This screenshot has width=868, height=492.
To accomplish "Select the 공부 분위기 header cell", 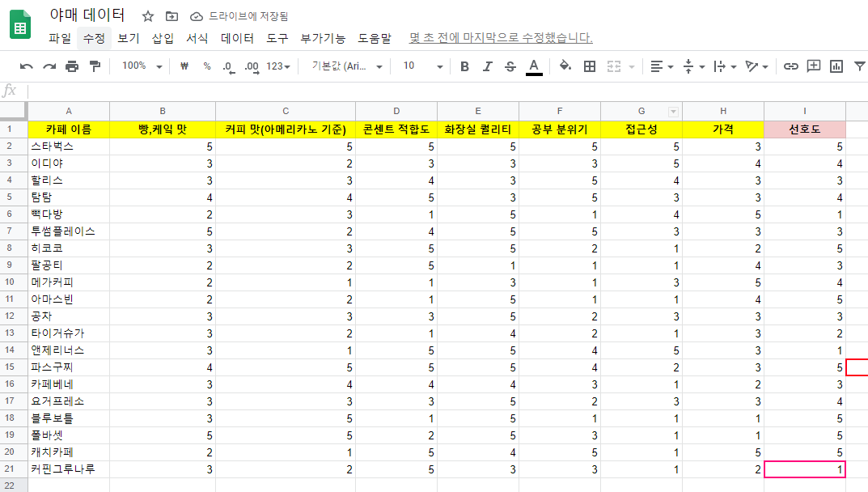I will coord(560,129).
